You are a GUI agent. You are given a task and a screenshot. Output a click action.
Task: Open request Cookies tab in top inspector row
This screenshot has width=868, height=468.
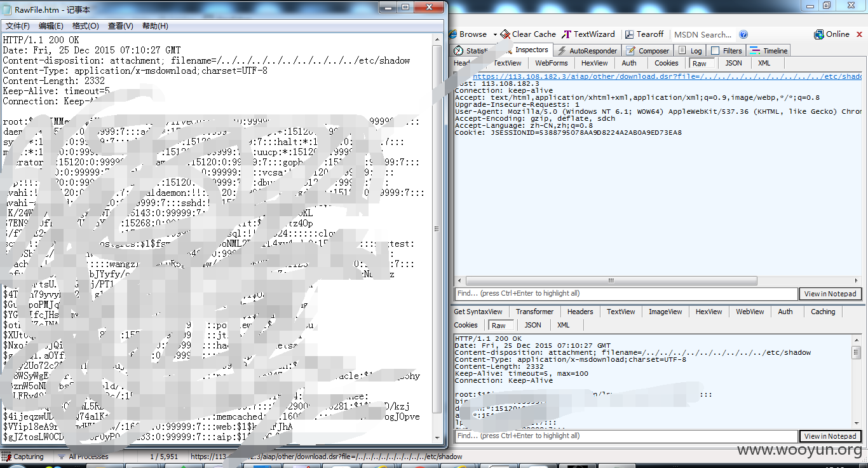666,63
